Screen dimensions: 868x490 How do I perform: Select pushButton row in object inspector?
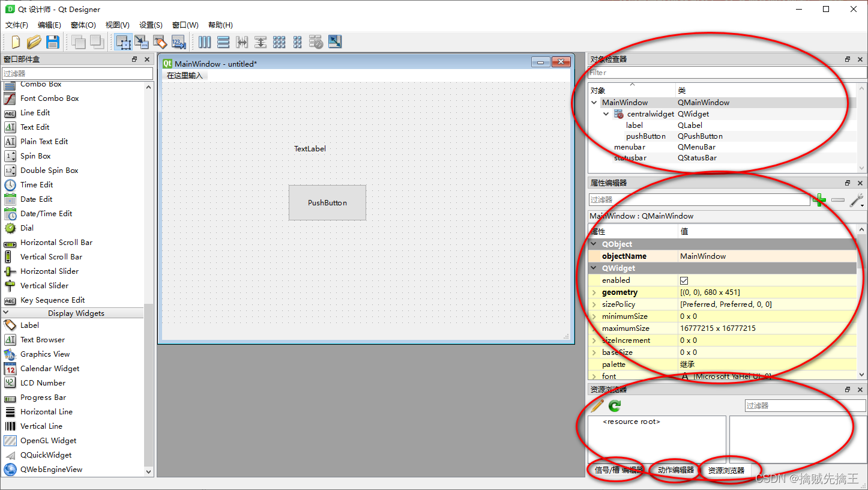[722, 136]
